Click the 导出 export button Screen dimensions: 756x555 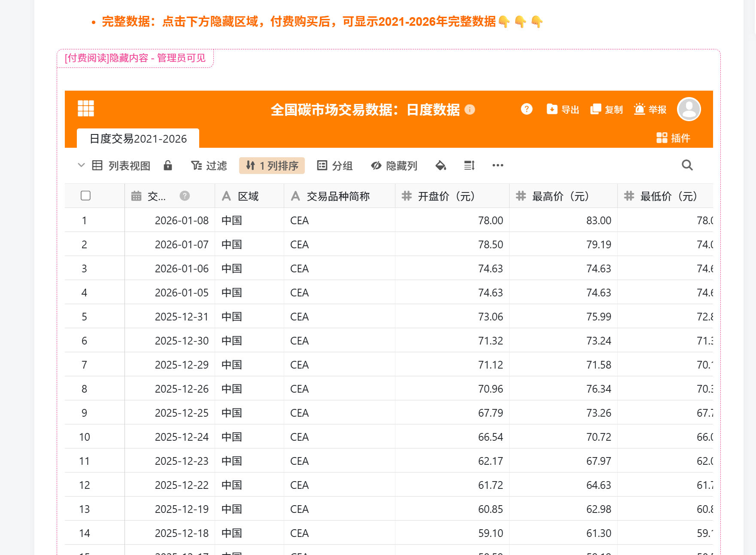tap(563, 110)
